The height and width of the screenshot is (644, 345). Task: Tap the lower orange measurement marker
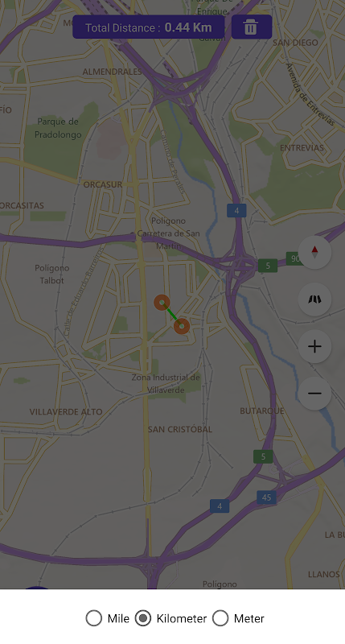click(182, 327)
